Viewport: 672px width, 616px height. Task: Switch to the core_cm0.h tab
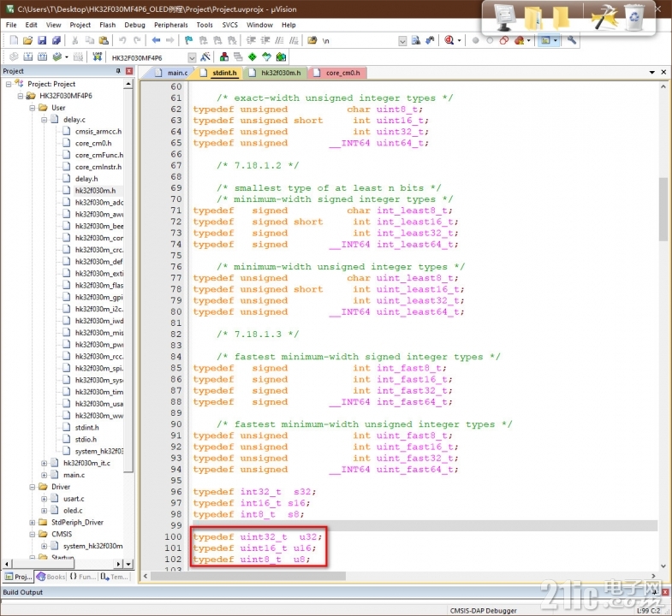(337, 73)
